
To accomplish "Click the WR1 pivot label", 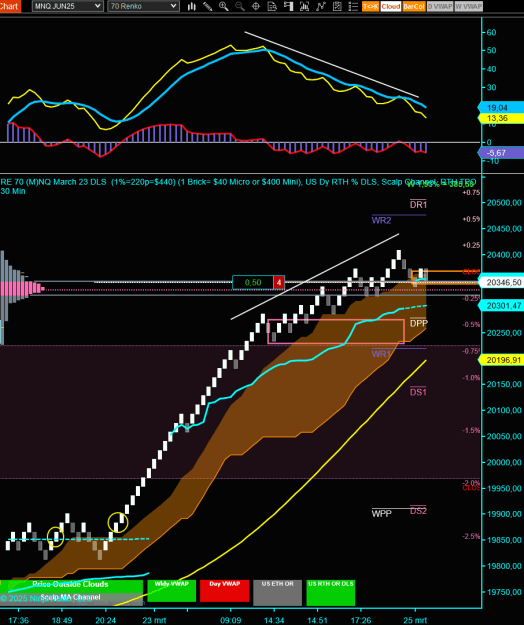I will coord(381,354).
